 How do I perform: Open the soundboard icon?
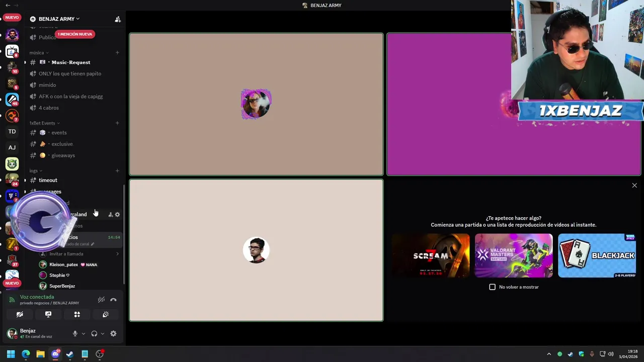tap(106, 314)
